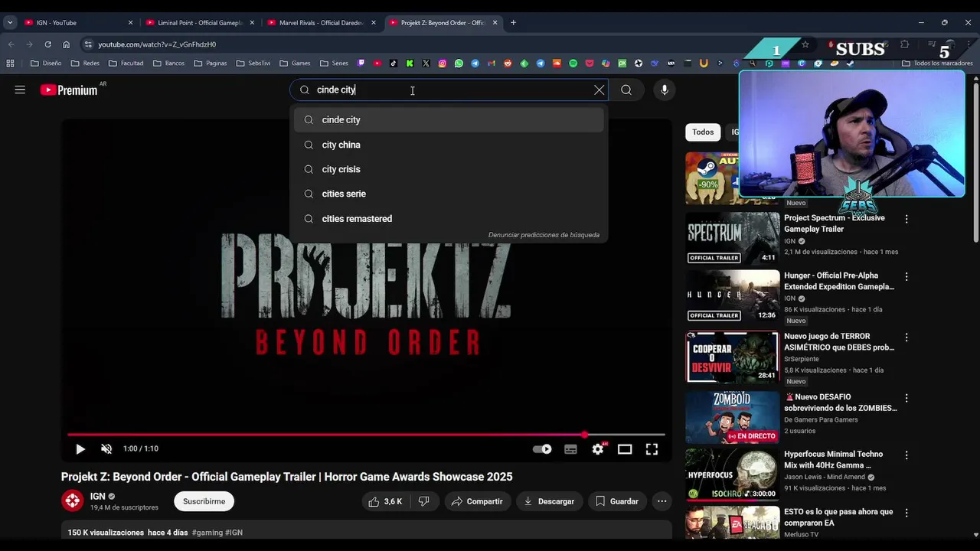Play the Projekt Z video
The height and width of the screenshot is (551, 980).
80,449
